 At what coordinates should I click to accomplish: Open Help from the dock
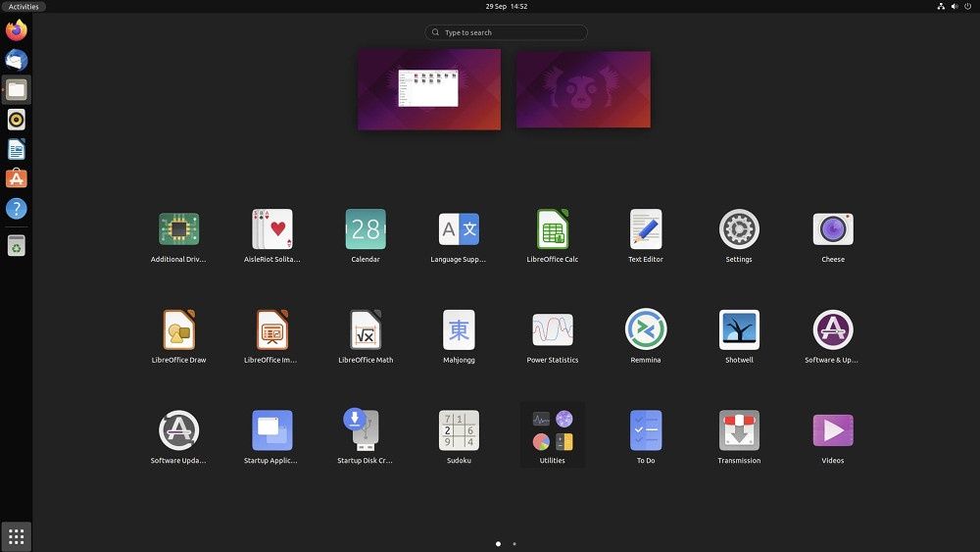pos(17,208)
